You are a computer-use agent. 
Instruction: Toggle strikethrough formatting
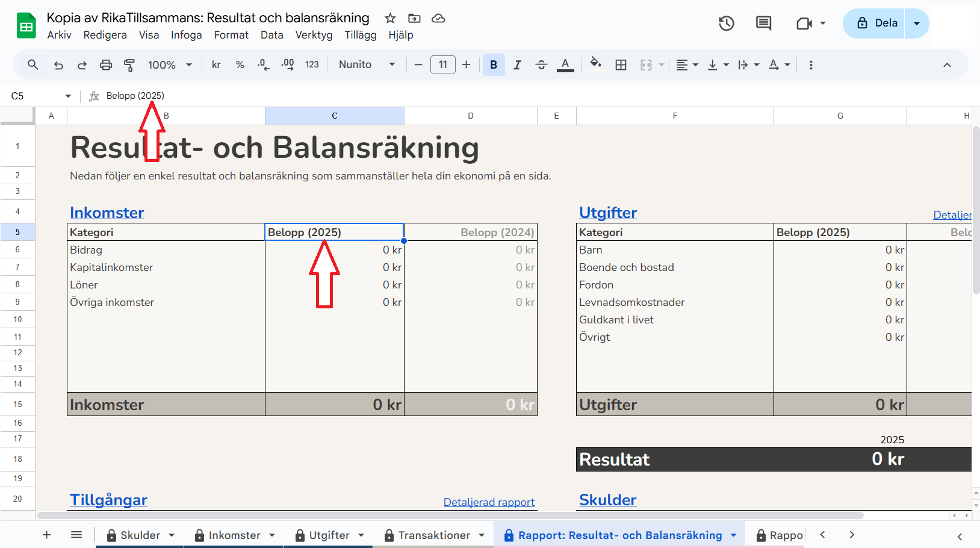[541, 65]
